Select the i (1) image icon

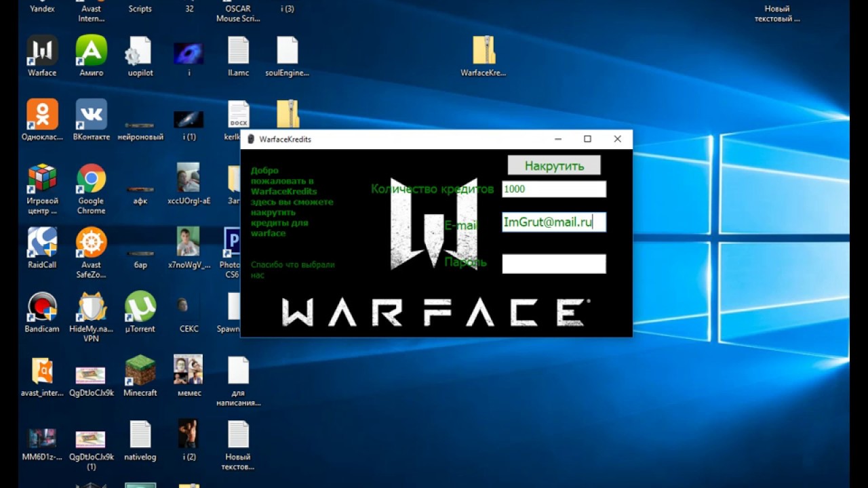pyautogui.click(x=189, y=125)
